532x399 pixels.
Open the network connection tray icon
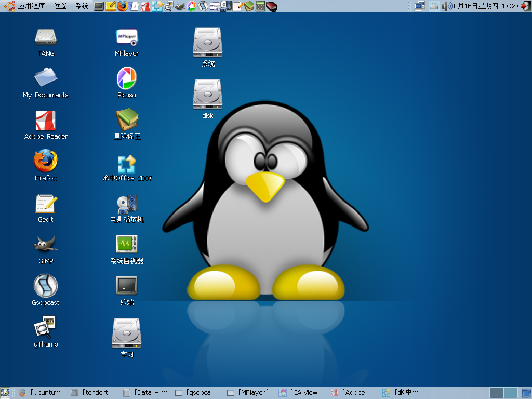tap(420, 6)
